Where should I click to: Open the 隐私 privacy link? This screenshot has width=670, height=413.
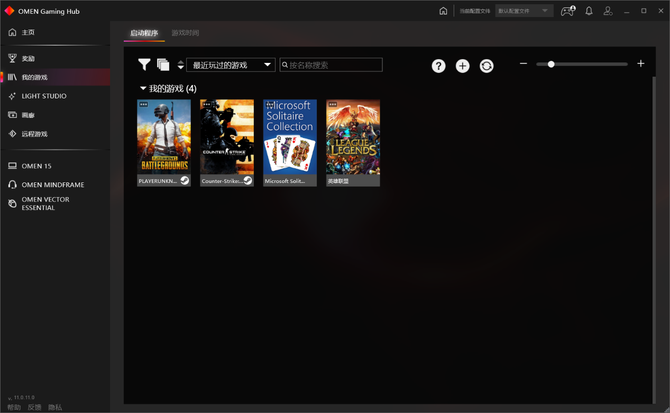(x=55, y=407)
